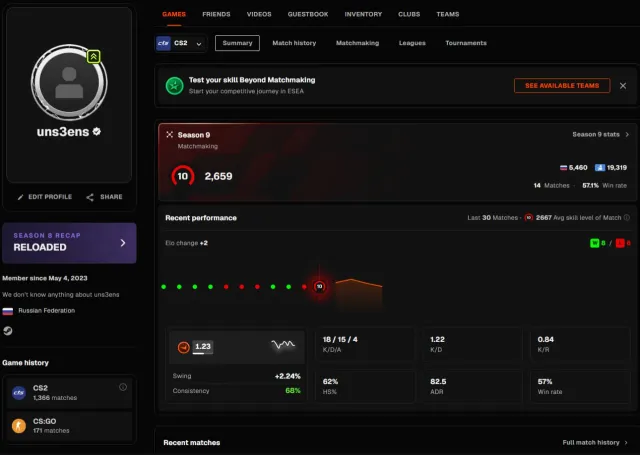This screenshot has width=640, height=455.
Task: Open the Leagues sub-tab
Action: (412, 43)
